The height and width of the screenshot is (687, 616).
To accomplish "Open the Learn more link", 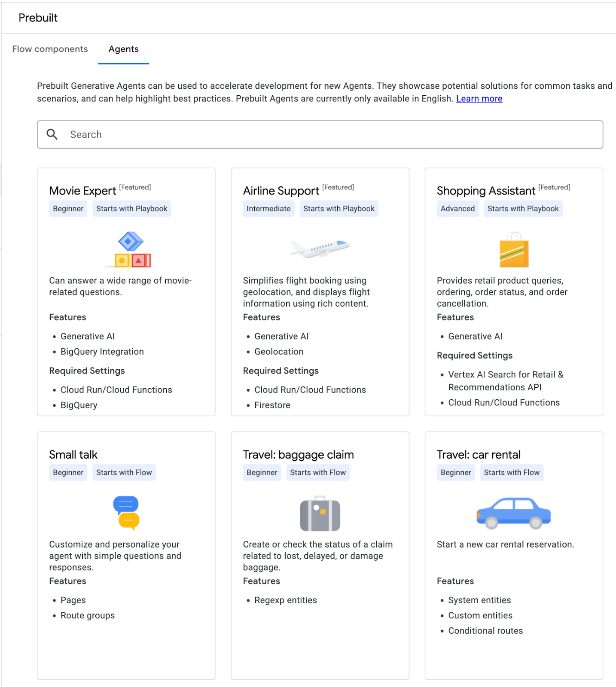I will pyautogui.click(x=479, y=99).
